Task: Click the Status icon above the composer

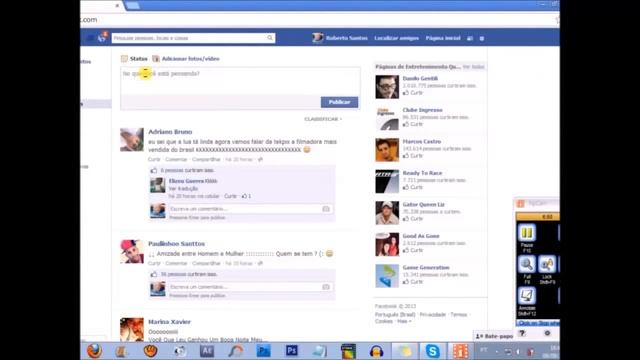Action: pos(124,59)
